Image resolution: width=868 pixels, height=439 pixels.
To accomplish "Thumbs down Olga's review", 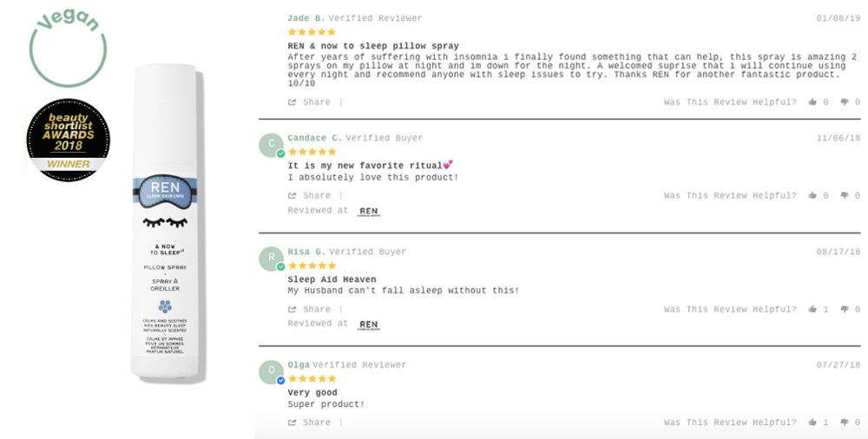I will tap(845, 423).
